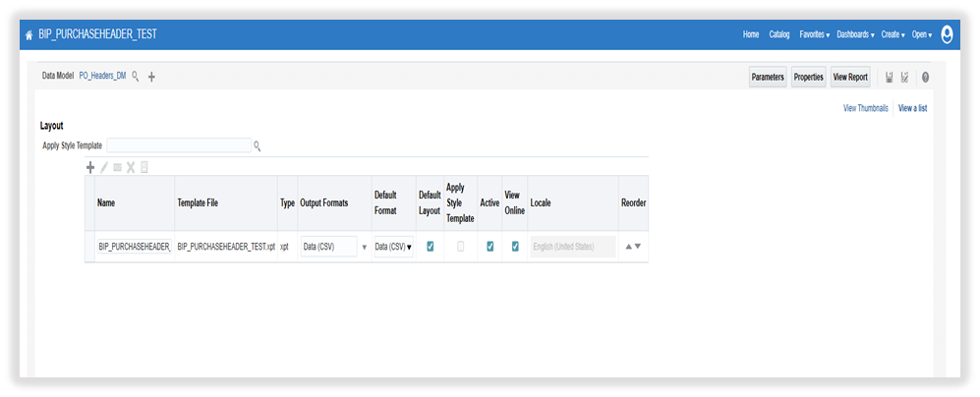Viewport: 980px width, 397px height.
Task: Switch to View a list
Action: tap(912, 108)
